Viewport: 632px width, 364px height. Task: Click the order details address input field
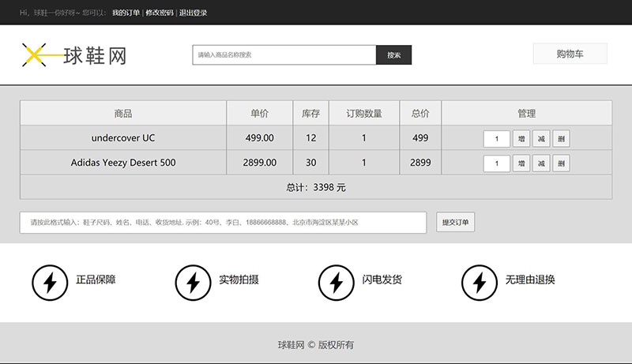pyautogui.click(x=223, y=223)
